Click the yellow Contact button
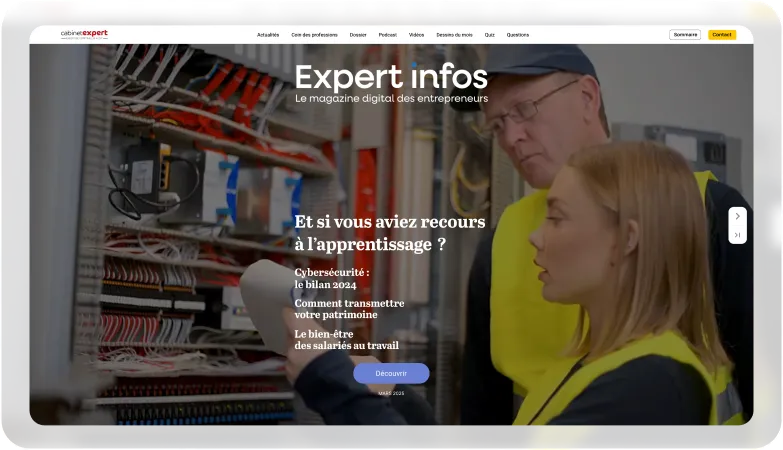Viewport: 783px width, 450px height. coord(721,35)
